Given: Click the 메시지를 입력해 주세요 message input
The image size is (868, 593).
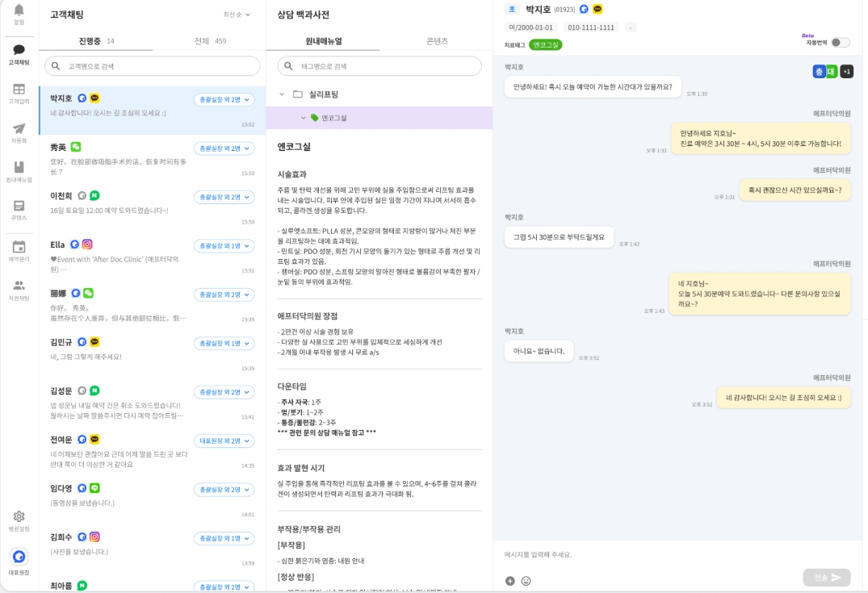Looking at the screenshot, I should (678, 554).
